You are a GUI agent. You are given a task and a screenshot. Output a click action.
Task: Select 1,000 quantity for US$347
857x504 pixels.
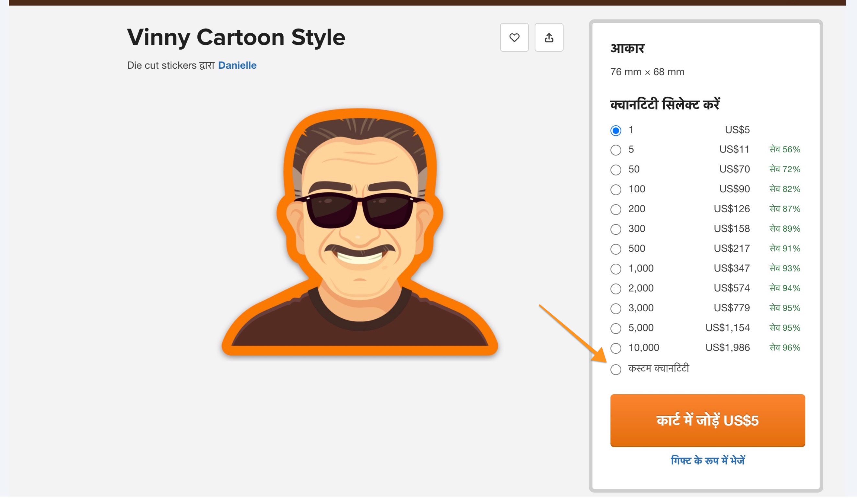click(616, 269)
